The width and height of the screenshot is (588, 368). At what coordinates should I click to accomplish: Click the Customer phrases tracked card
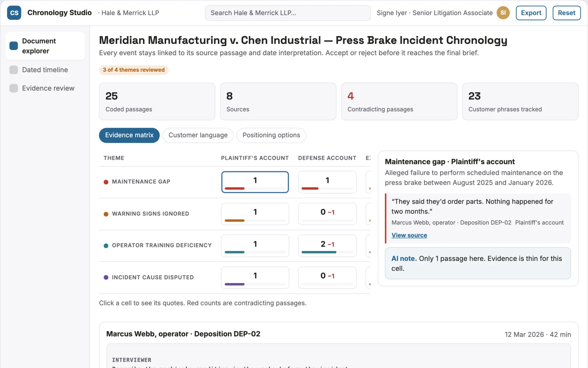coord(520,101)
